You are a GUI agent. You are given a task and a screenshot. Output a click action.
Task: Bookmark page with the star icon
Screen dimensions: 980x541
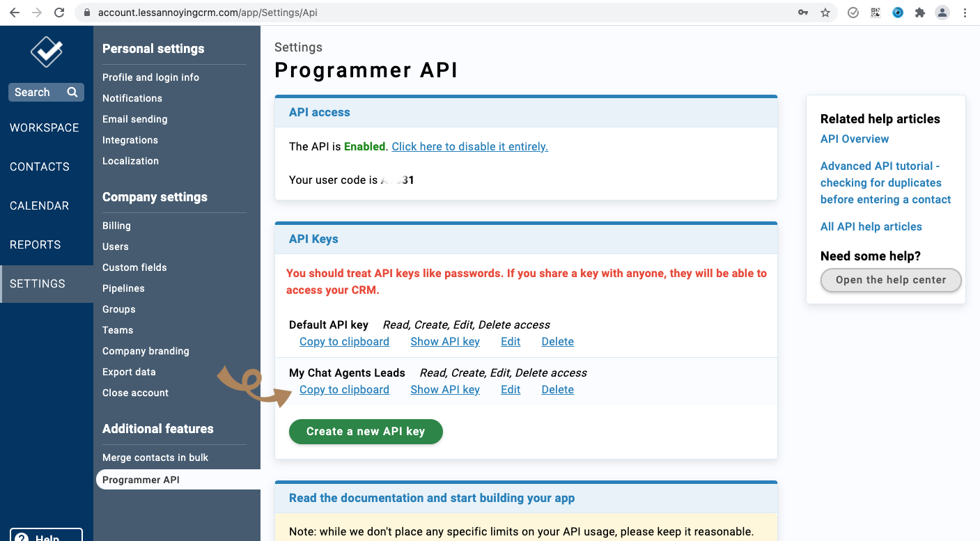click(825, 13)
